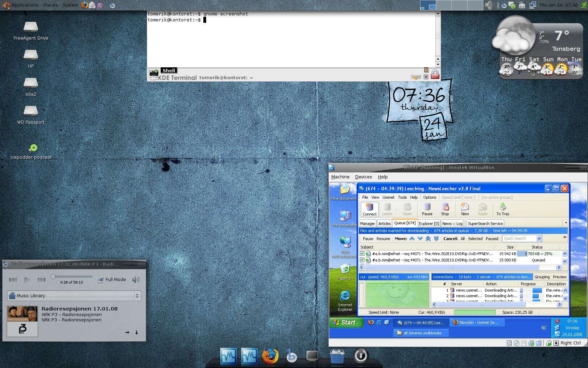Move queue item to top with double-up arrow

[x=428, y=239]
